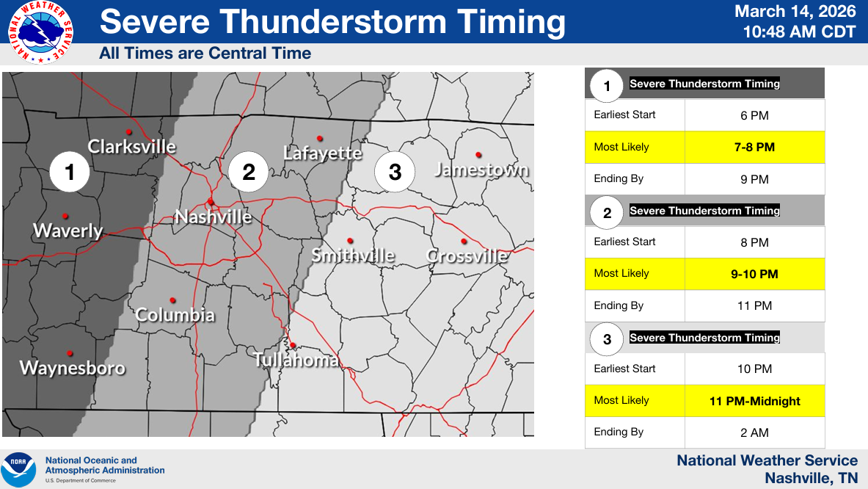Screen dimensions: 868x489
Task: Click the Nashville city marker dot
Action: pyautogui.click(x=210, y=201)
